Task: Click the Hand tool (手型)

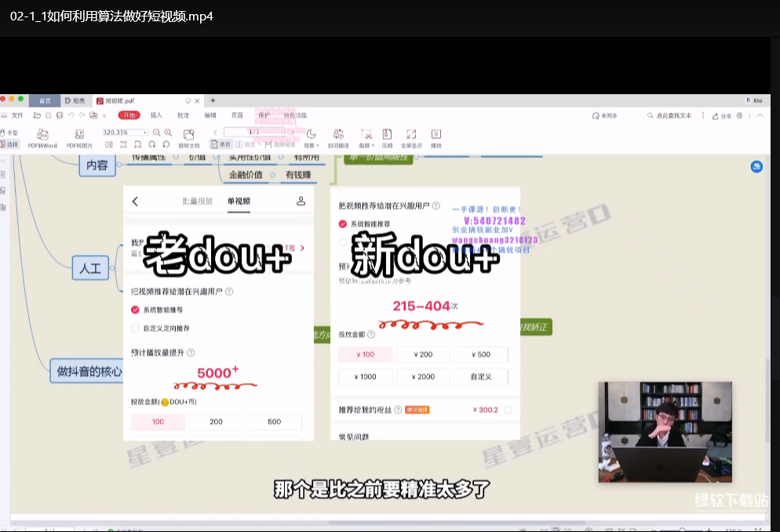Action: [9, 133]
